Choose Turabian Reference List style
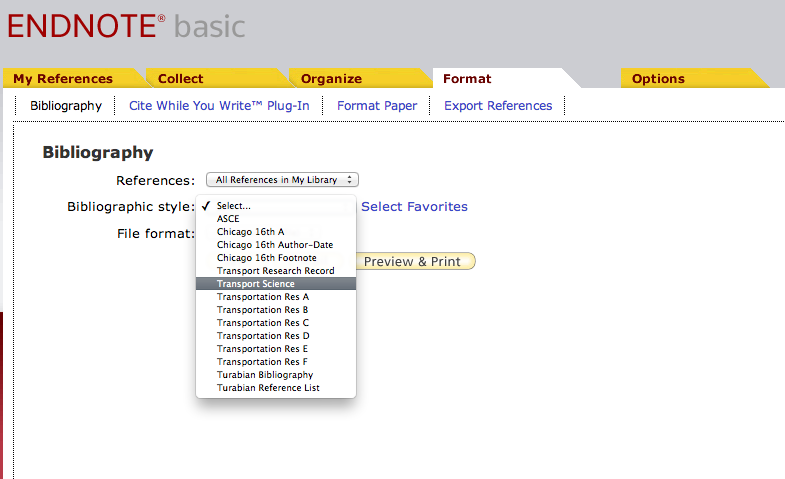This screenshot has width=785, height=479. (x=276, y=388)
